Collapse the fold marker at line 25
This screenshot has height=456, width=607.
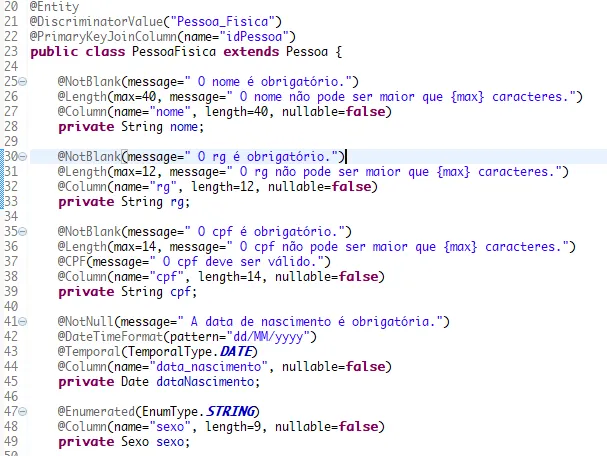pos(23,82)
